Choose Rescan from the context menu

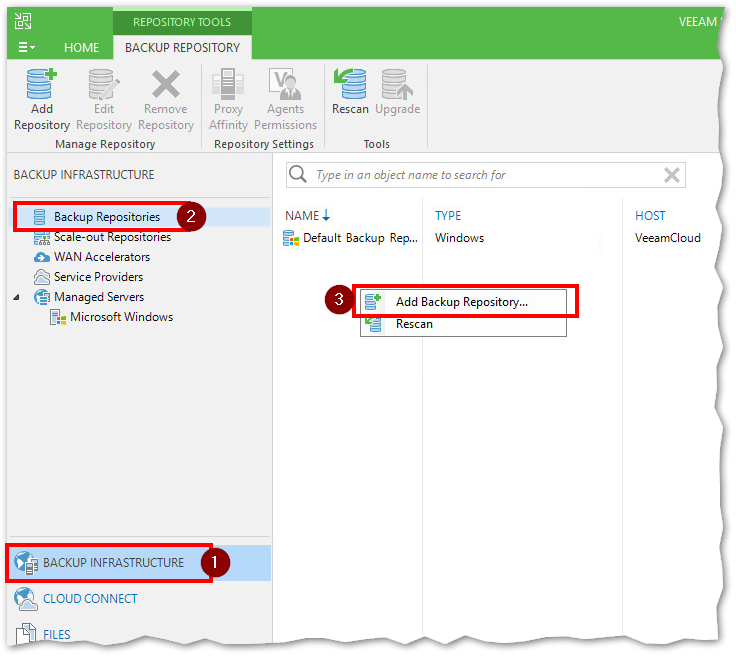(x=414, y=324)
